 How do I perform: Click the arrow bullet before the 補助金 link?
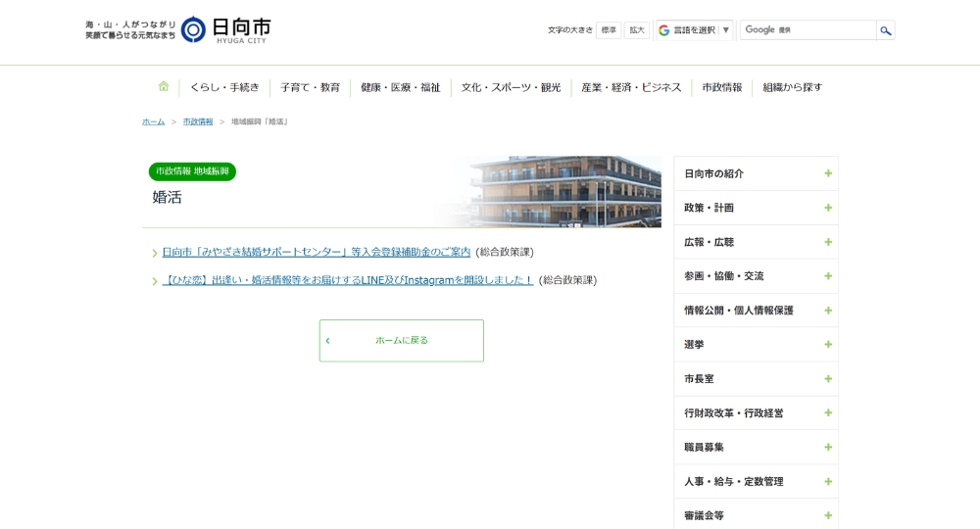click(155, 253)
